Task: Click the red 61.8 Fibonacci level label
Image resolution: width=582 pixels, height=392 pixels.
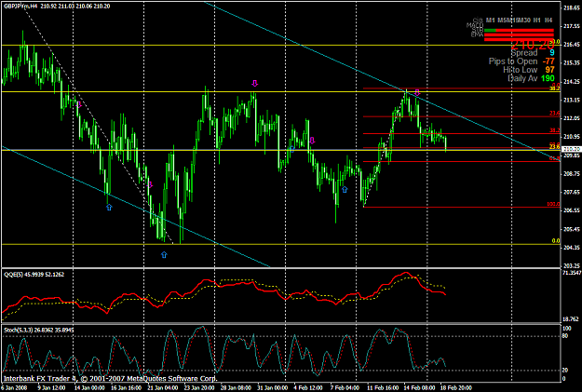Action: point(555,158)
